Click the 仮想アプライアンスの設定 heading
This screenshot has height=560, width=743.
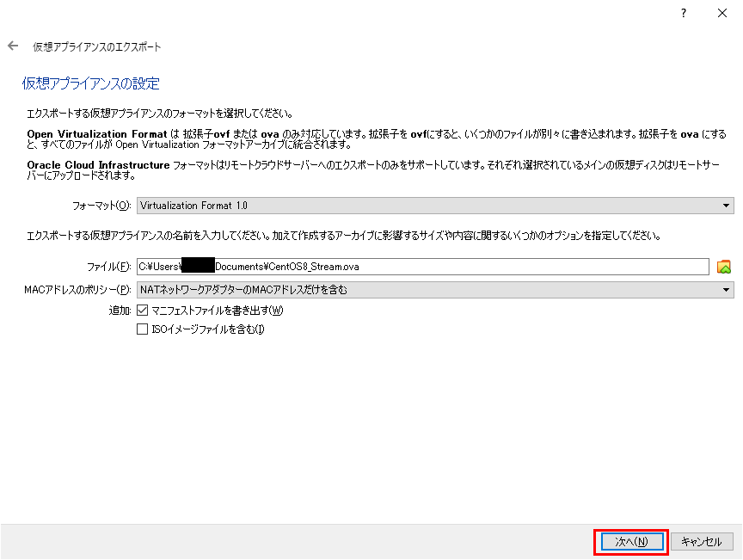91,83
